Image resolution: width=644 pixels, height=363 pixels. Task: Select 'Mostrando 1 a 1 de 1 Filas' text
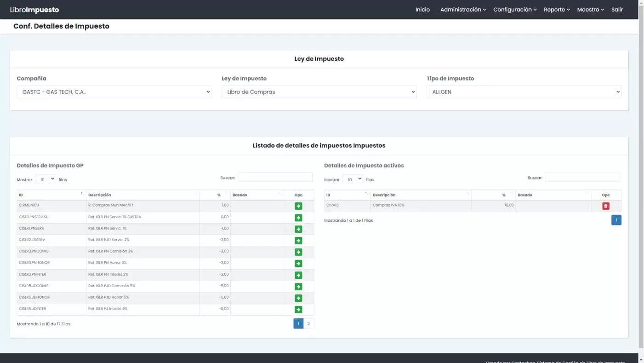click(x=348, y=220)
